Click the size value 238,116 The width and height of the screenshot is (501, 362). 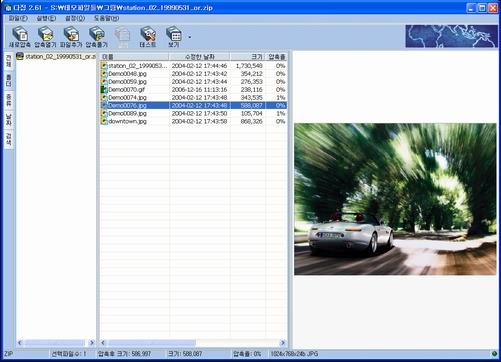click(x=251, y=90)
